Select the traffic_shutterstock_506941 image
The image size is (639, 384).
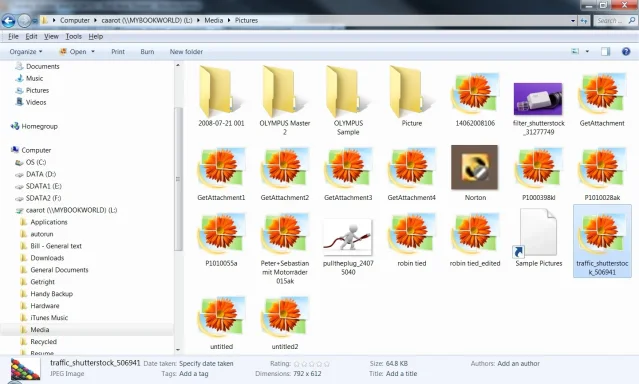coord(602,241)
